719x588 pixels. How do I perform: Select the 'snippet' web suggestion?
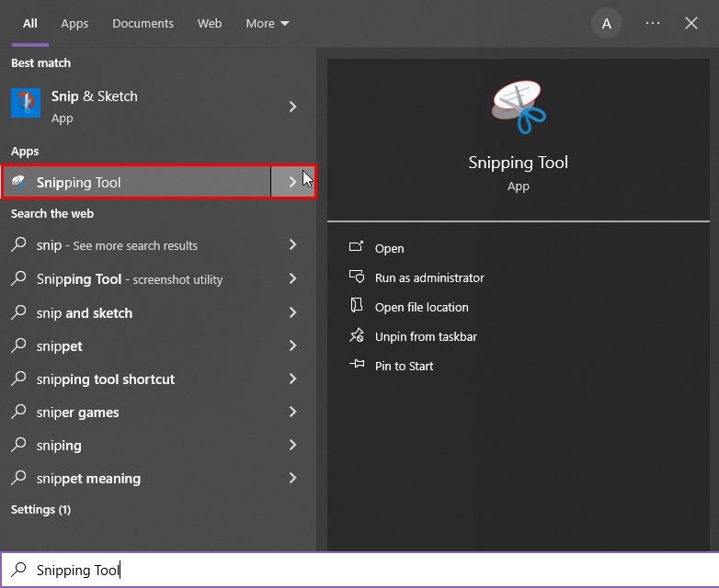(x=59, y=346)
